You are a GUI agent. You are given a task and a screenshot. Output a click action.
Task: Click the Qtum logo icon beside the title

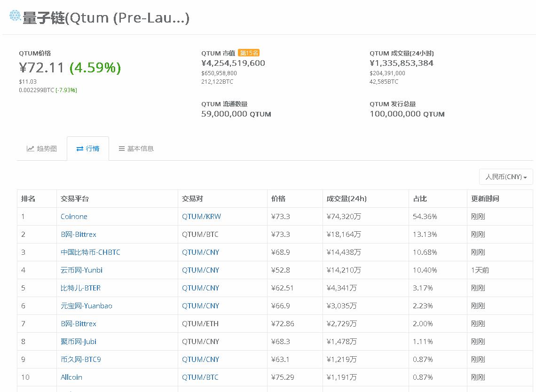pos(15,16)
